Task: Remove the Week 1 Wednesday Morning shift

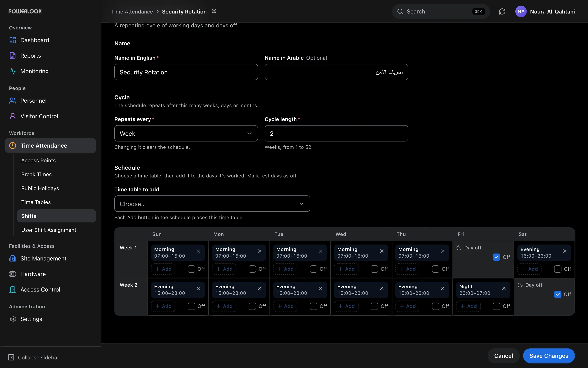Action: click(382, 251)
